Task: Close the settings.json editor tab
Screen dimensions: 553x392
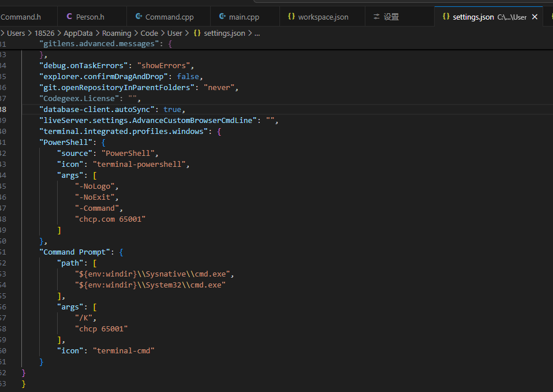Action: coord(535,17)
